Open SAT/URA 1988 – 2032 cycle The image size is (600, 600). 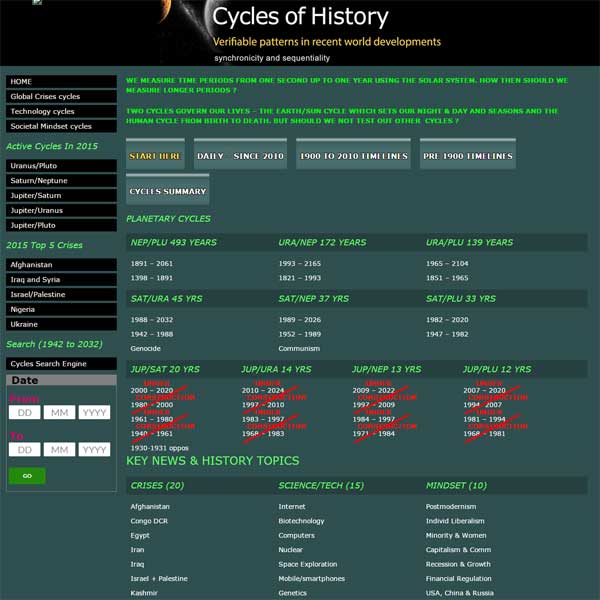[152, 320]
